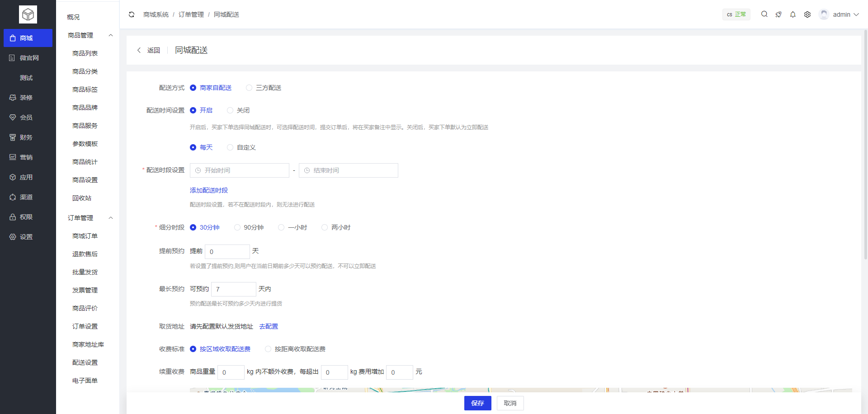
Task: Open notifications via the bell icon
Action: tap(793, 14)
